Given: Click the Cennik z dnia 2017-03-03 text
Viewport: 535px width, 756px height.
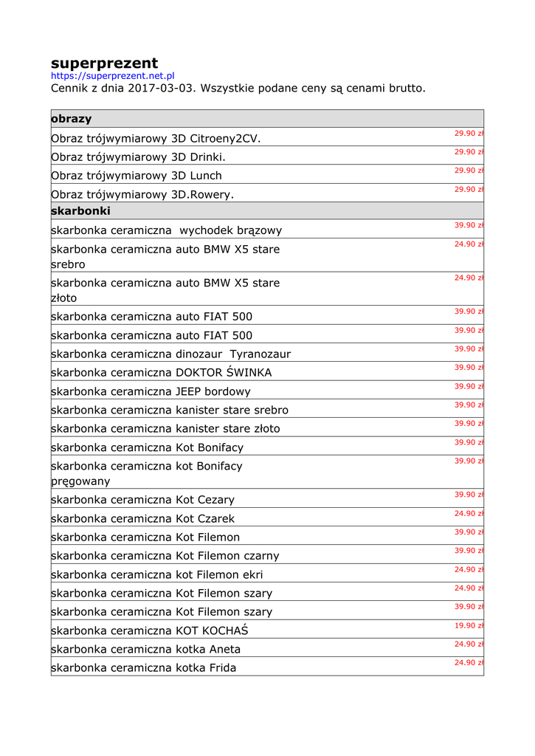Looking at the screenshot, I should point(238,89).
